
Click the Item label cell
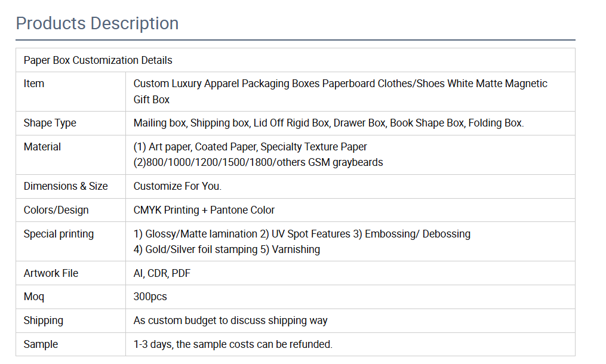(34, 84)
